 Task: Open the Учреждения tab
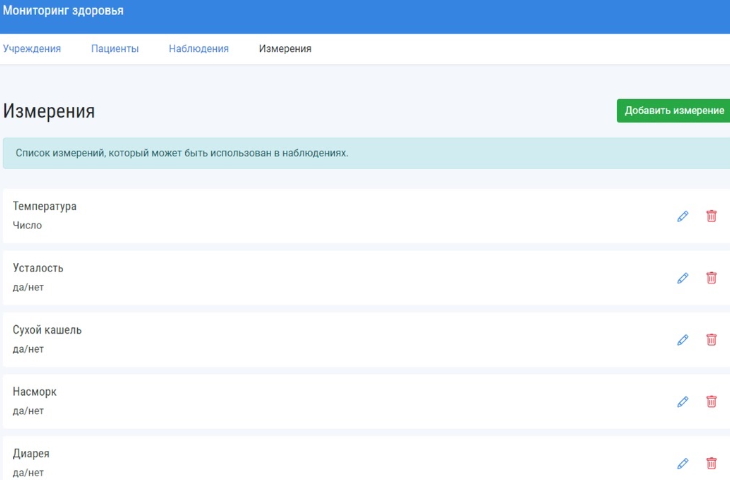(x=32, y=48)
